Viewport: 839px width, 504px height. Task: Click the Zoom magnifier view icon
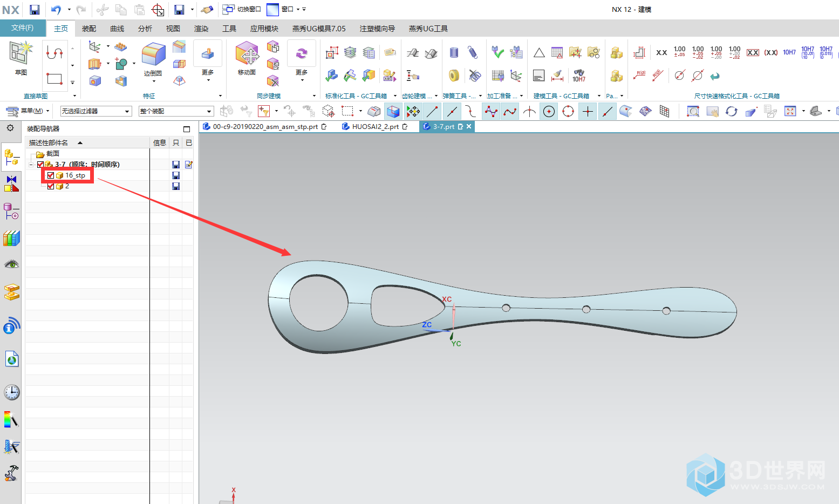pyautogui.click(x=693, y=111)
